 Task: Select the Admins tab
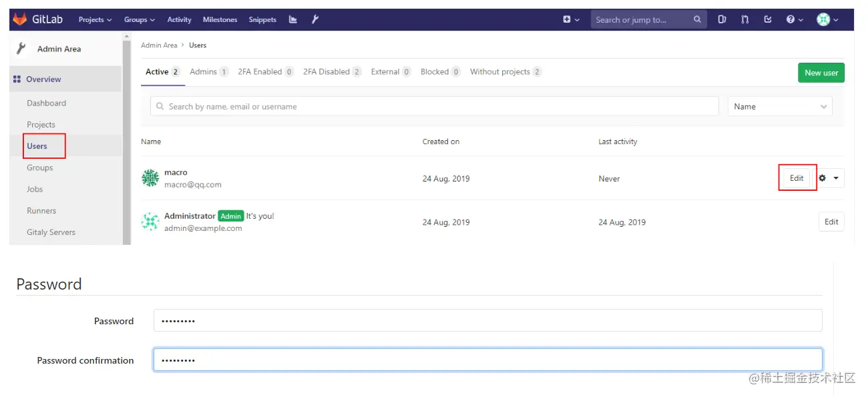tap(209, 72)
